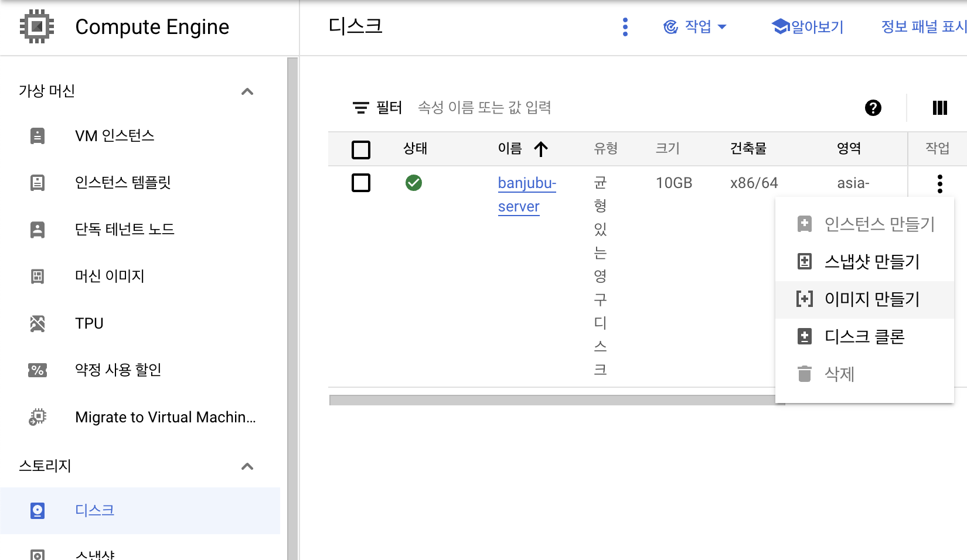
Task: Go to 단독 테넌트 노드 in the sidebar
Action: pos(125,230)
